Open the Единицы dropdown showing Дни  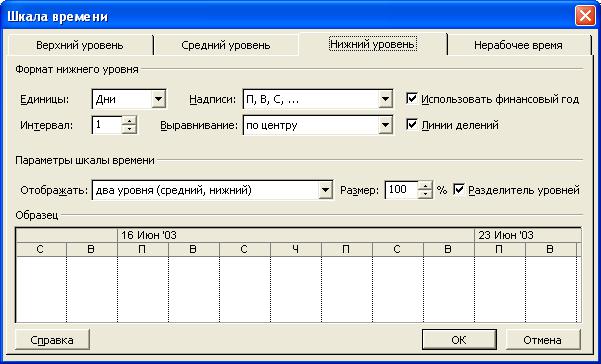point(158,100)
